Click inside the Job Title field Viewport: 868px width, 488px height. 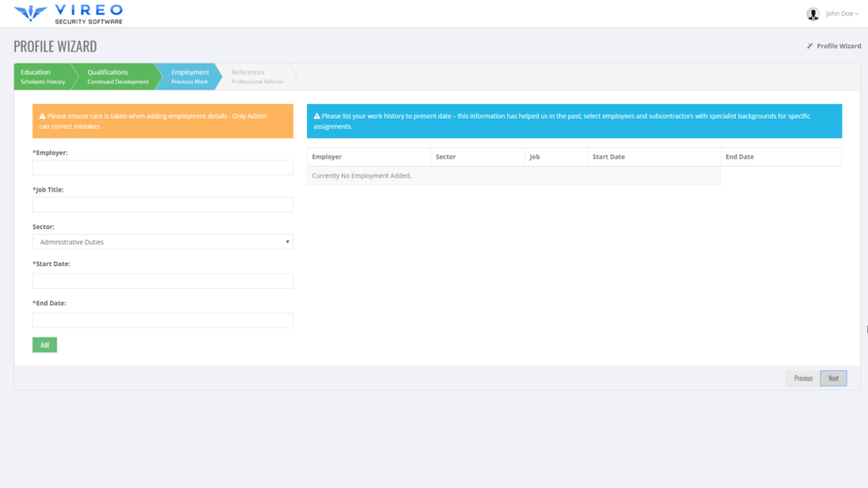coord(163,204)
